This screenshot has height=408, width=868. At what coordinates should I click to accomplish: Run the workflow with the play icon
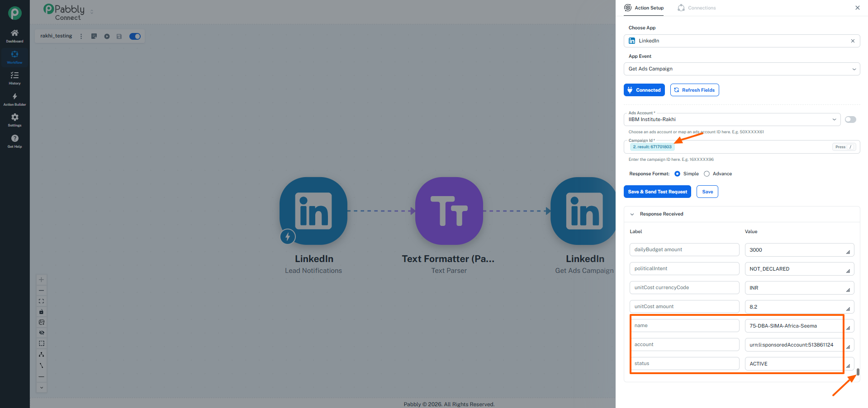(x=107, y=36)
